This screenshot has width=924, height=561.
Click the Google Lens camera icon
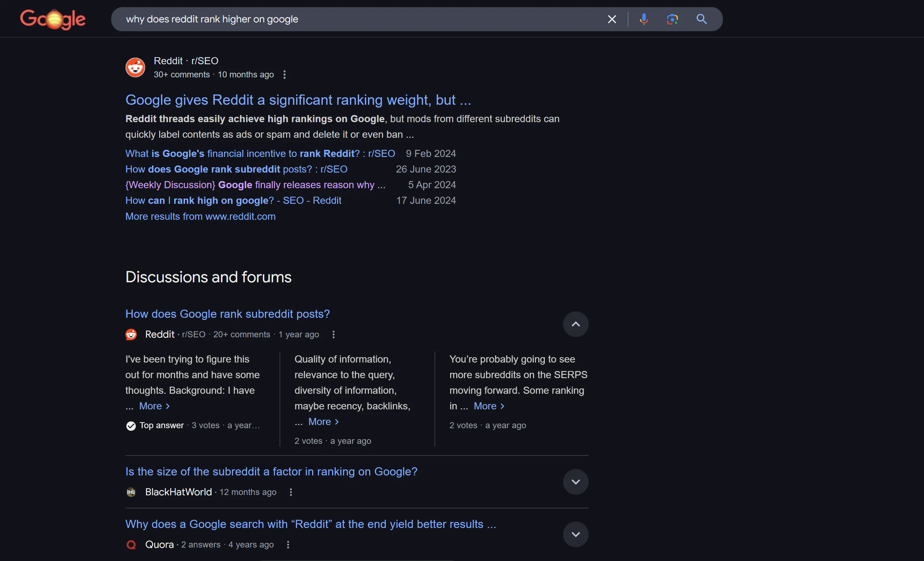tap(672, 18)
